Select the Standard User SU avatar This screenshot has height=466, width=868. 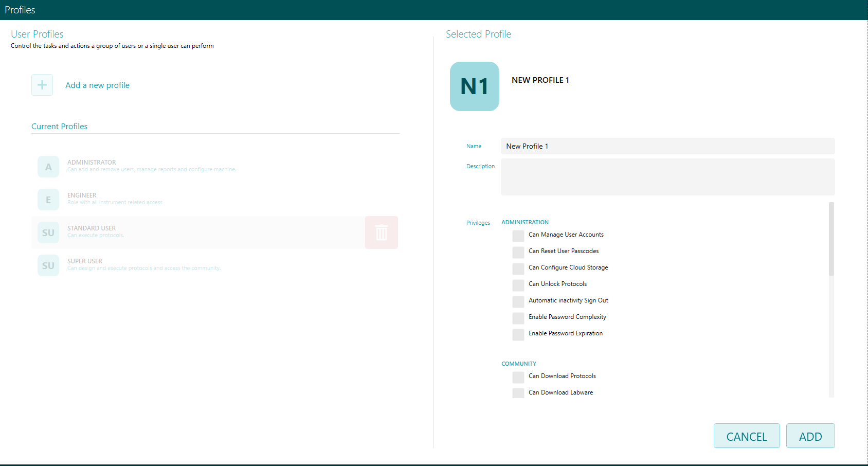point(48,232)
